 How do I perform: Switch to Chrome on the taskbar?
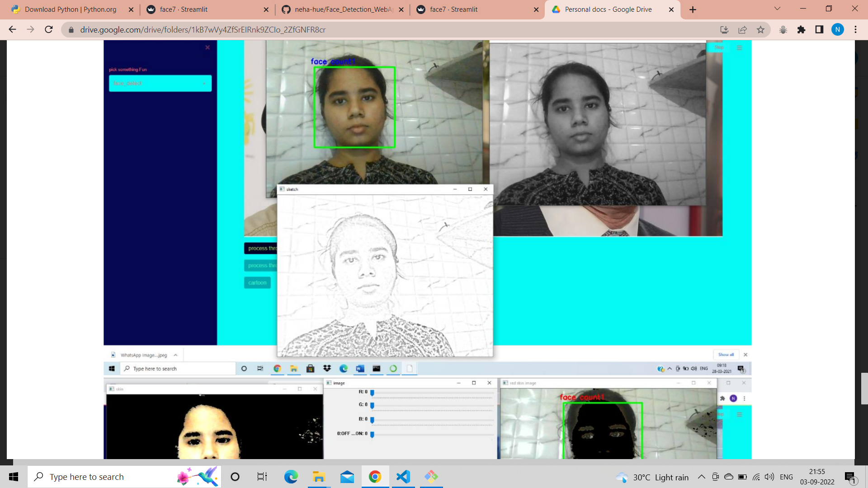(375, 477)
